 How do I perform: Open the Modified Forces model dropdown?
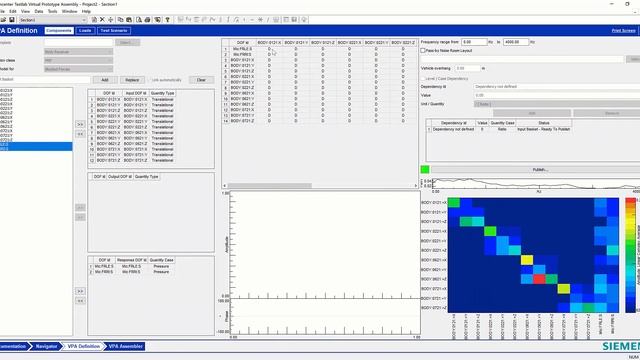pyautogui.click(x=78, y=69)
